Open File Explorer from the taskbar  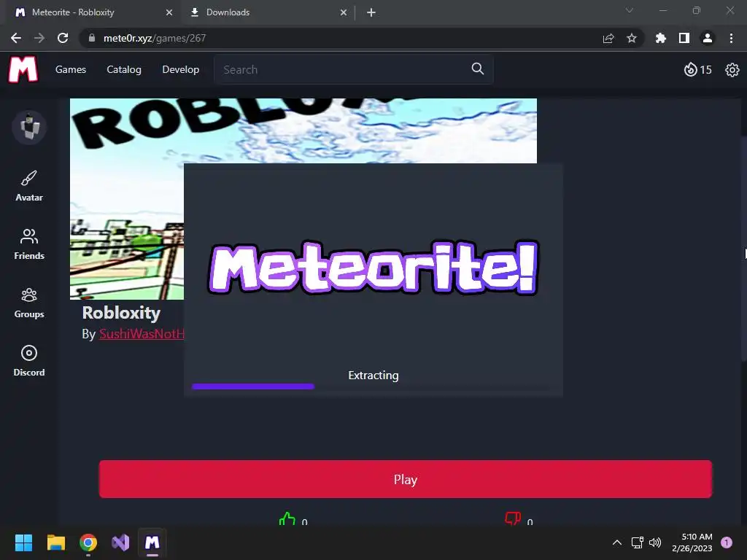point(55,542)
